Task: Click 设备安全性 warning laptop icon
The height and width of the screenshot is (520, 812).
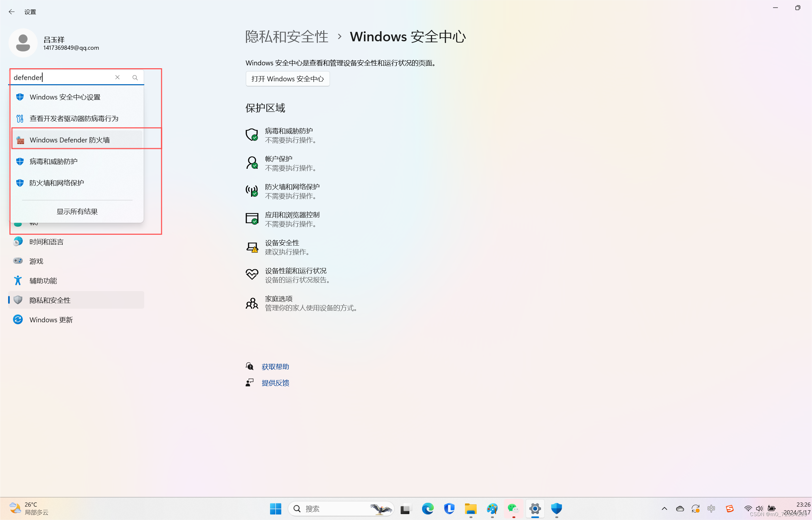Action: 252,247
